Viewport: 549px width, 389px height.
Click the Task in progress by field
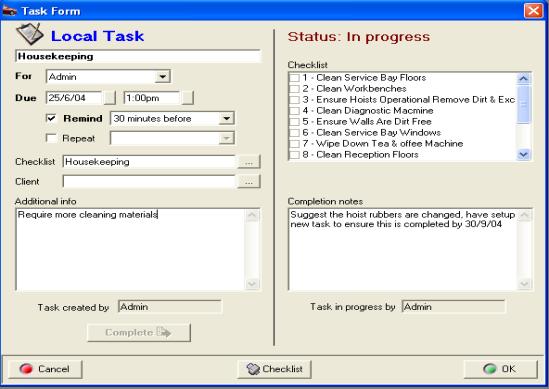pyautogui.click(x=453, y=307)
